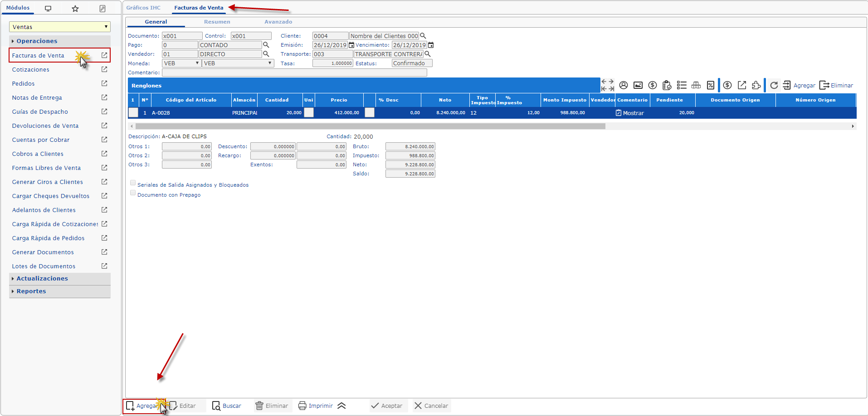Toggle the row checkbox for line 1
The width and height of the screenshot is (868, 416).
133,113
